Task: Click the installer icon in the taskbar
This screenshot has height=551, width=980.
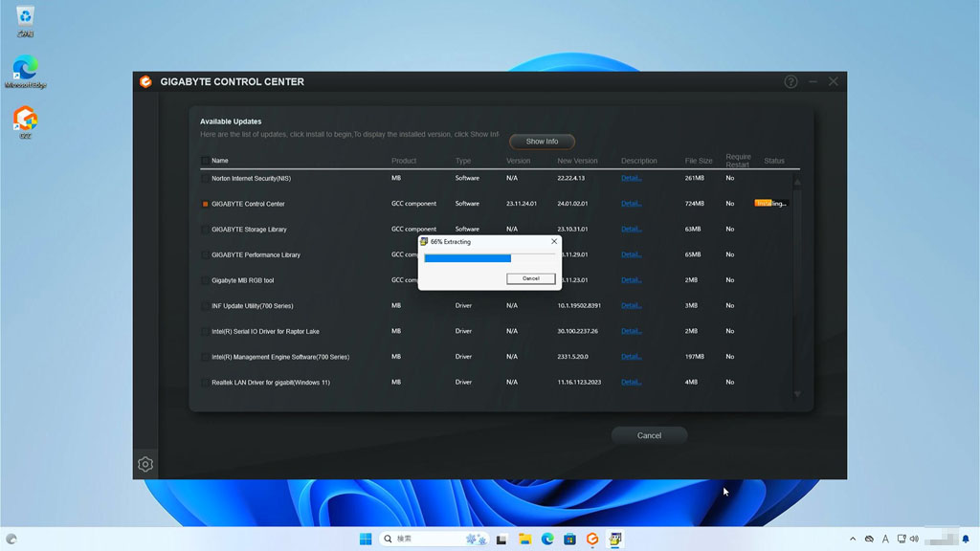Action: (616, 540)
